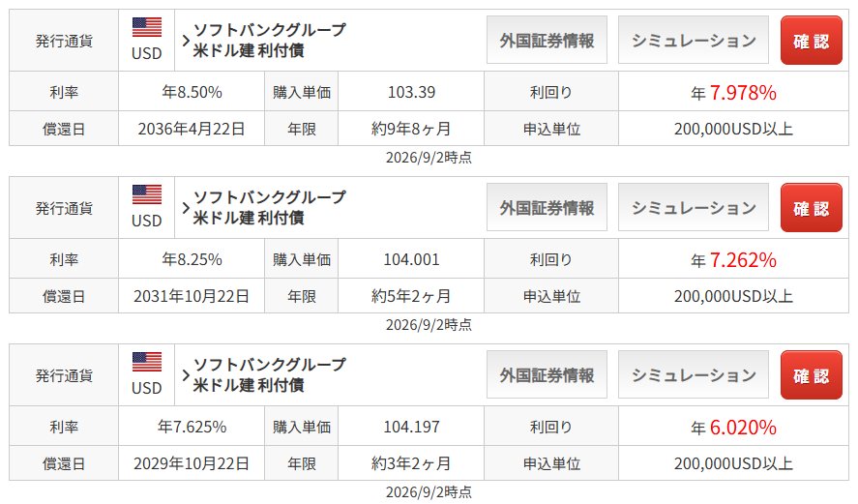The height and width of the screenshot is (504, 858).
Task: Click the US flag icon of the 7.625% bond
Action: (x=147, y=362)
